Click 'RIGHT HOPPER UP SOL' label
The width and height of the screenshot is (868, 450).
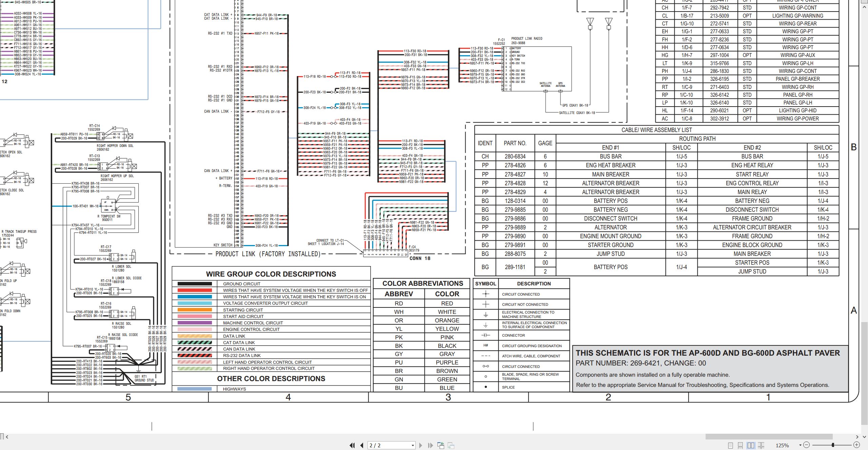[x=117, y=176]
